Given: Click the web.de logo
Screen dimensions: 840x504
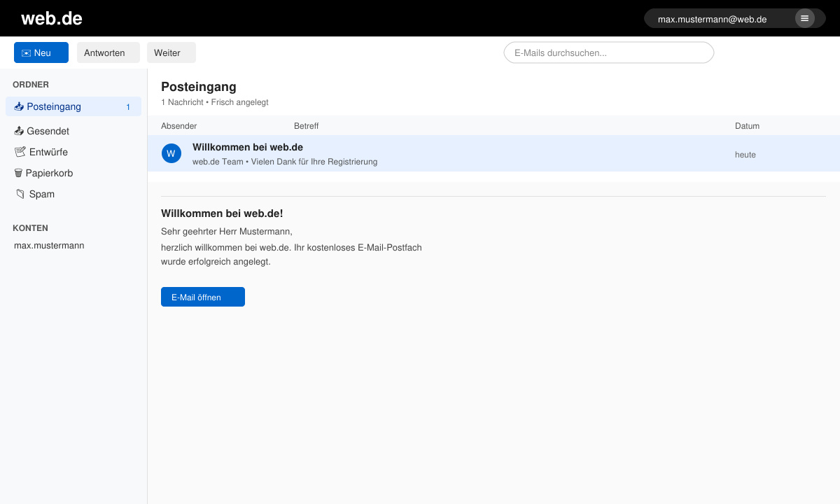Looking at the screenshot, I should pyautogui.click(x=52, y=18).
